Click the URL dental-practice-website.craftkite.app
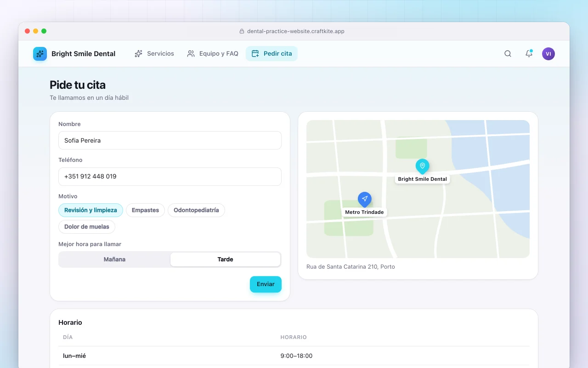The image size is (588, 368). (296, 31)
